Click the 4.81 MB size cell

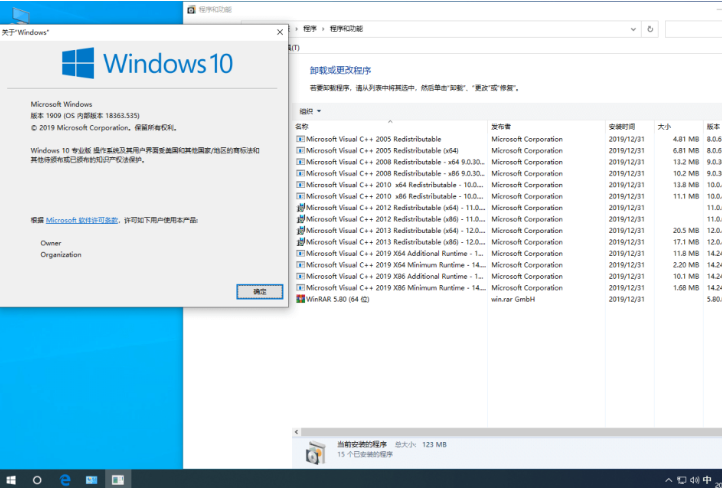686,139
